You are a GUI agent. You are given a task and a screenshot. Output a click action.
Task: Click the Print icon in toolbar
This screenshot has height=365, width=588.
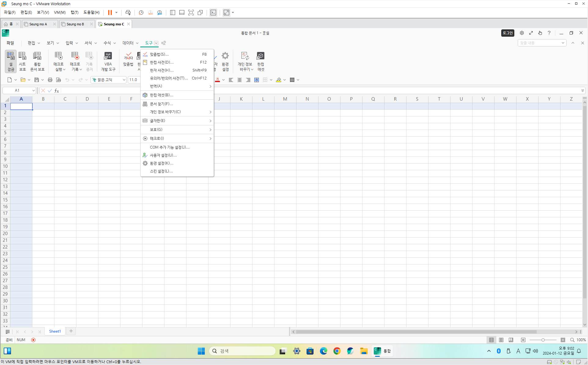50,80
